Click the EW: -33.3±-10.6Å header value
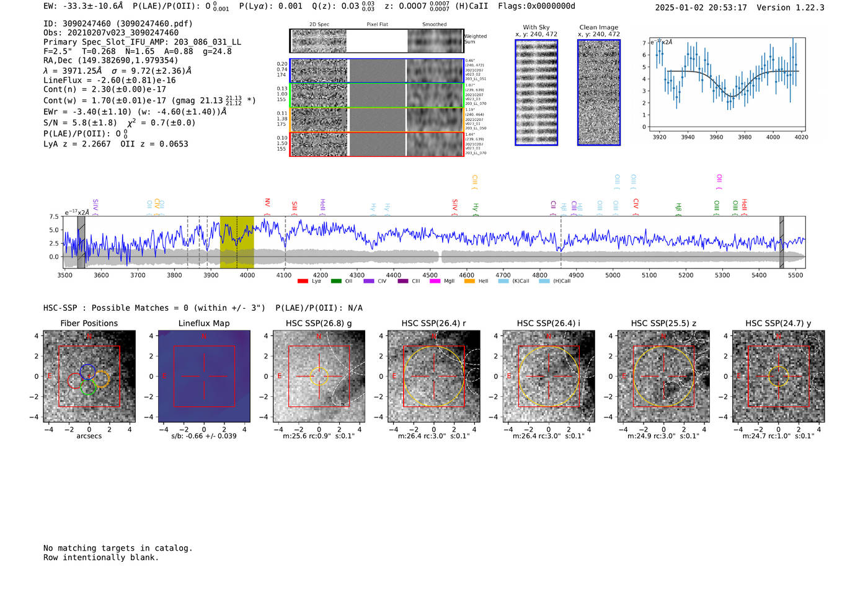Viewport: 868px width, 591px height. click(x=83, y=6)
